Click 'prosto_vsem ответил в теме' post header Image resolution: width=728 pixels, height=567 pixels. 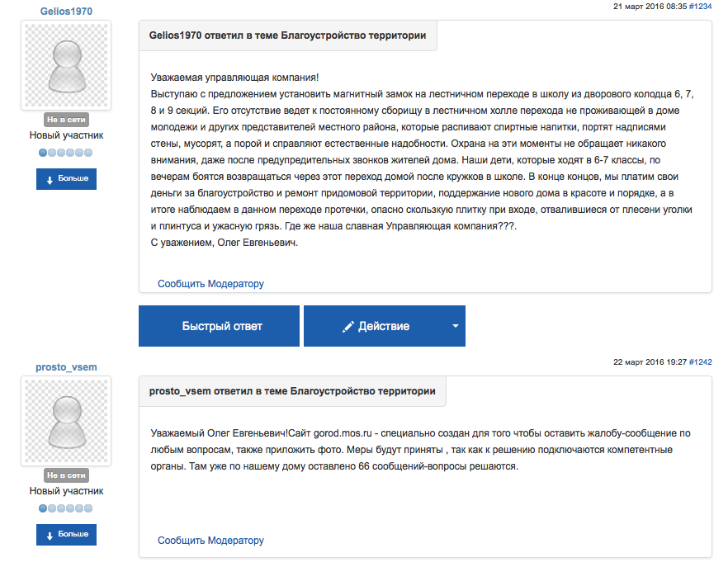(292, 390)
